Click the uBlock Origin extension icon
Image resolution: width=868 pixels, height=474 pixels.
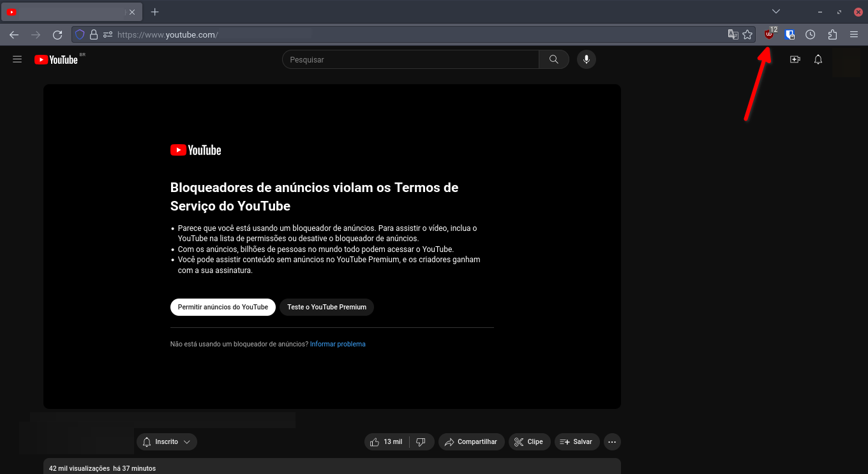click(x=769, y=34)
